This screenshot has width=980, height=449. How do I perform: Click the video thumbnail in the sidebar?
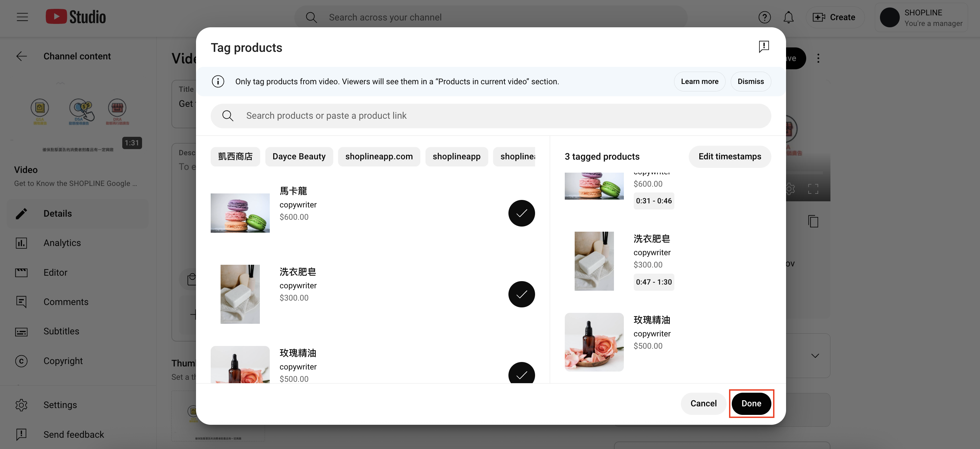[x=78, y=116]
